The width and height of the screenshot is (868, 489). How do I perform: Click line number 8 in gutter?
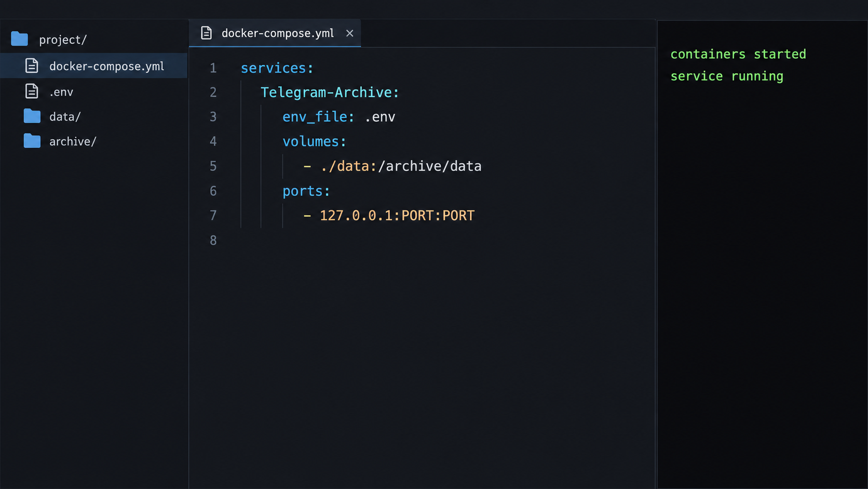[x=213, y=241]
